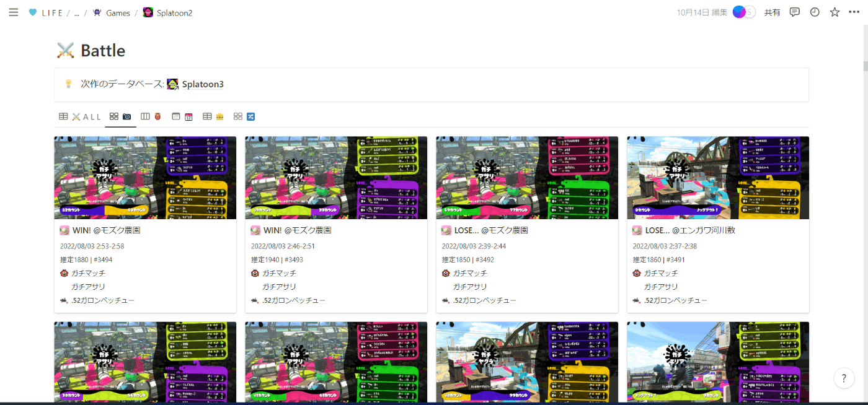The width and height of the screenshot is (868, 405).
Task: Switch to the owl board view tab
Action: 151,116
